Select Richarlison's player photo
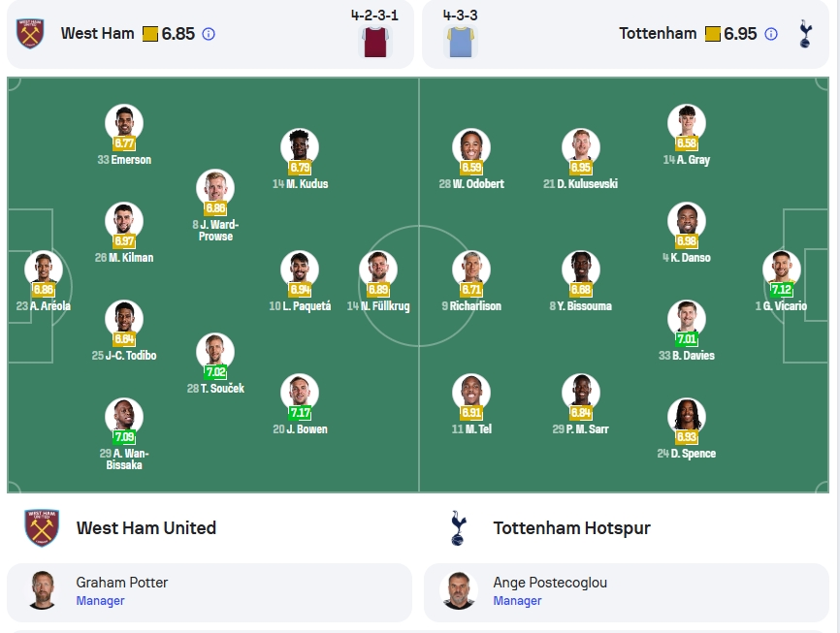Image resolution: width=840 pixels, height=633 pixels. coord(471,269)
